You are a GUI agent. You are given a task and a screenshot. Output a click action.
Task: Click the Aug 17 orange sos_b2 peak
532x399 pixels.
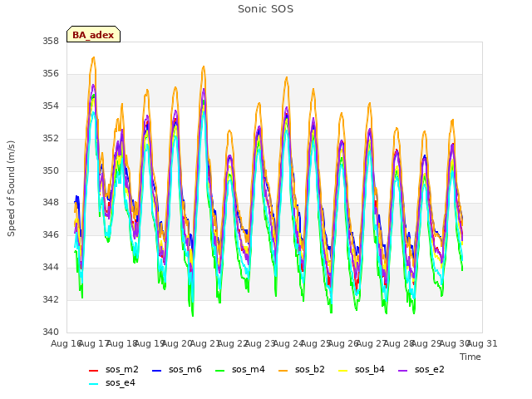pos(93,57)
